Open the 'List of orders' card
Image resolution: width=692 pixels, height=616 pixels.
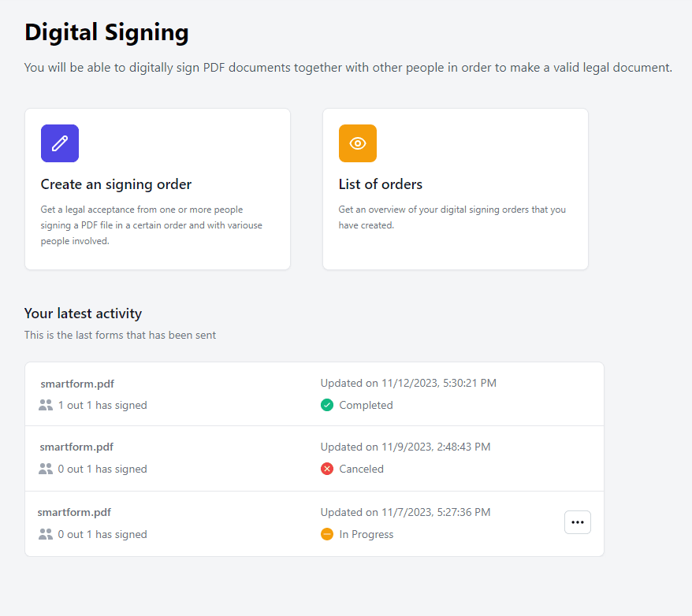click(455, 189)
